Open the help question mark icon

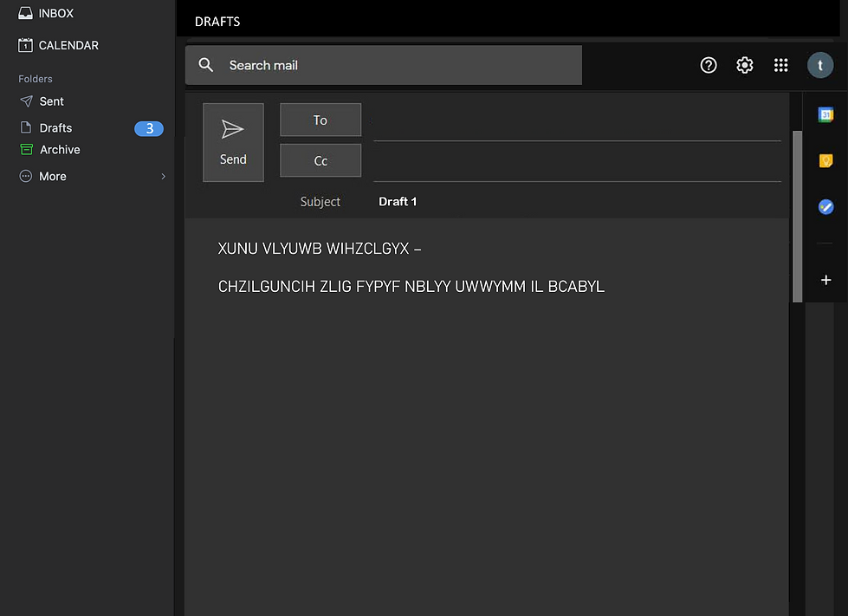pyautogui.click(x=709, y=66)
